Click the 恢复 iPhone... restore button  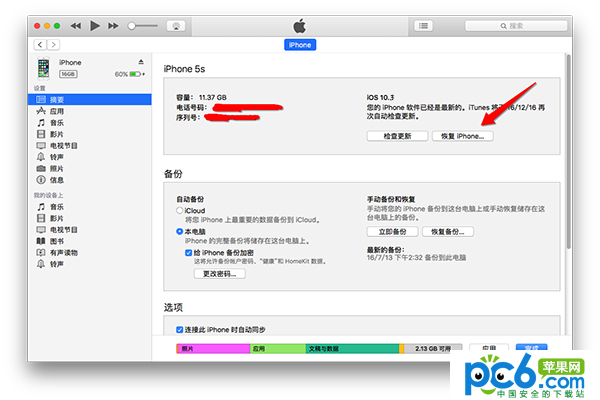pyautogui.click(x=462, y=135)
